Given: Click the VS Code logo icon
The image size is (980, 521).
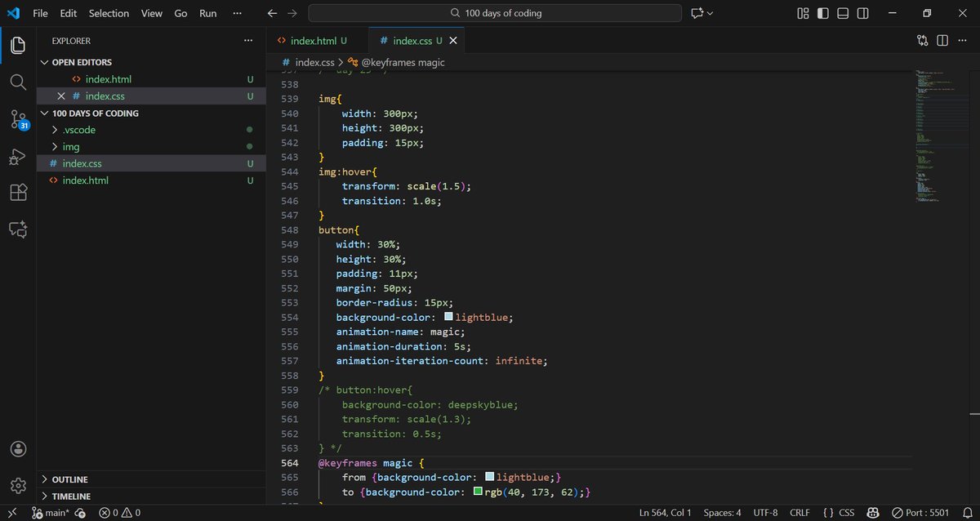Looking at the screenshot, I should [13, 13].
